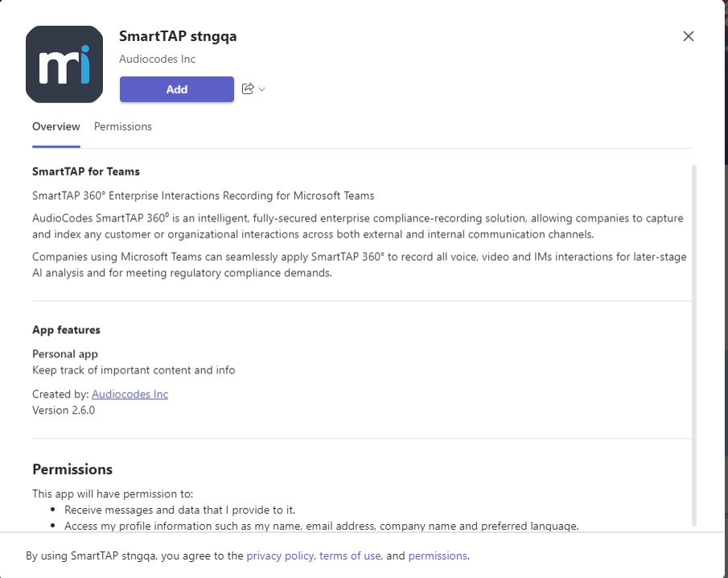Open the terms of use link

click(x=350, y=555)
